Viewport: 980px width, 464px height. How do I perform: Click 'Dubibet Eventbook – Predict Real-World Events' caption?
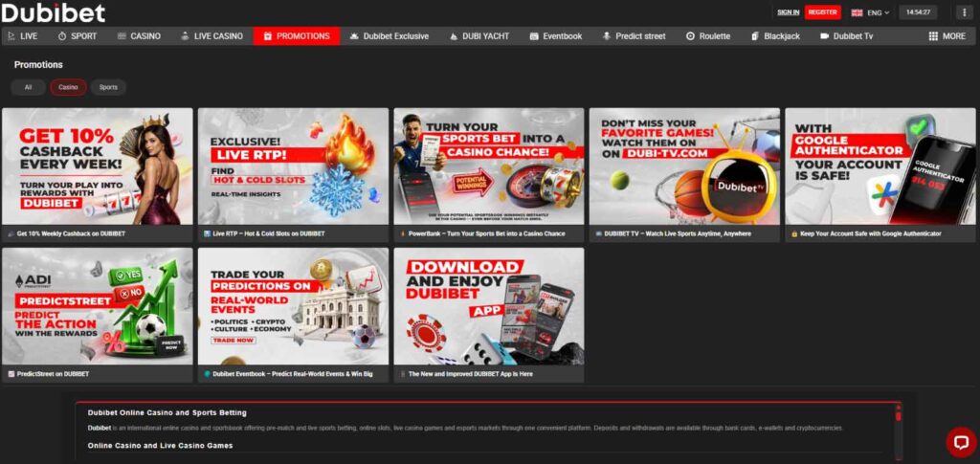click(293, 374)
